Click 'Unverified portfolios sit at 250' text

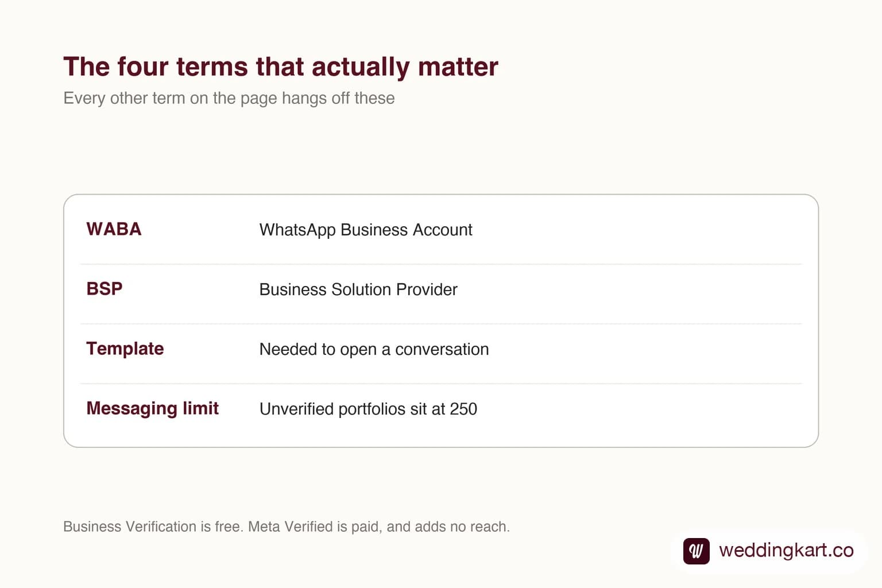369,409
